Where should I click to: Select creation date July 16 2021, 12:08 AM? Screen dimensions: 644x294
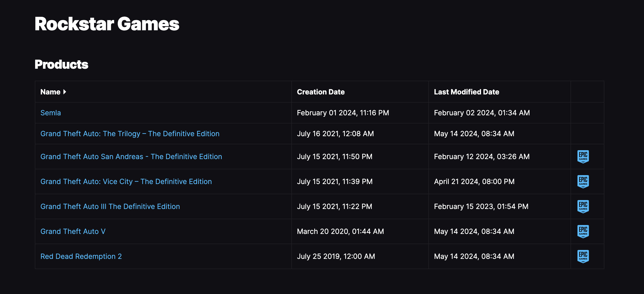[335, 134]
